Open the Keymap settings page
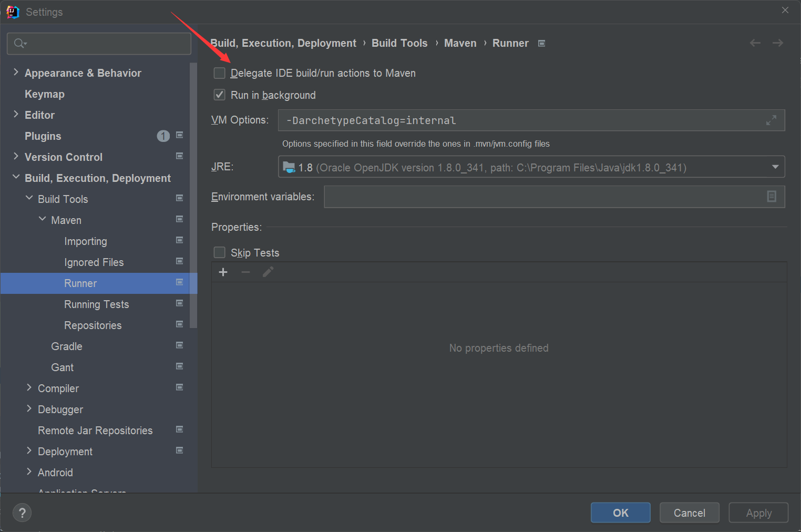This screenshot has height=532, width=801. [x=45, y=94]
